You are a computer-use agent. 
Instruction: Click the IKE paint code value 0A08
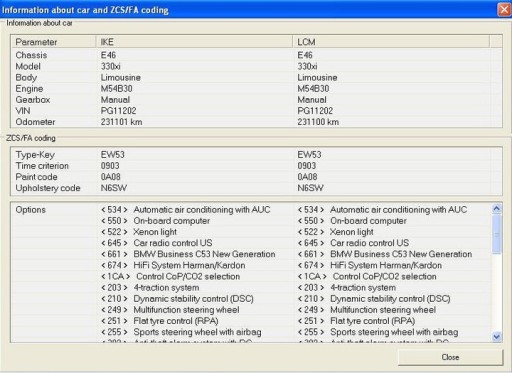pyautogui.click(x=111, y=177)
